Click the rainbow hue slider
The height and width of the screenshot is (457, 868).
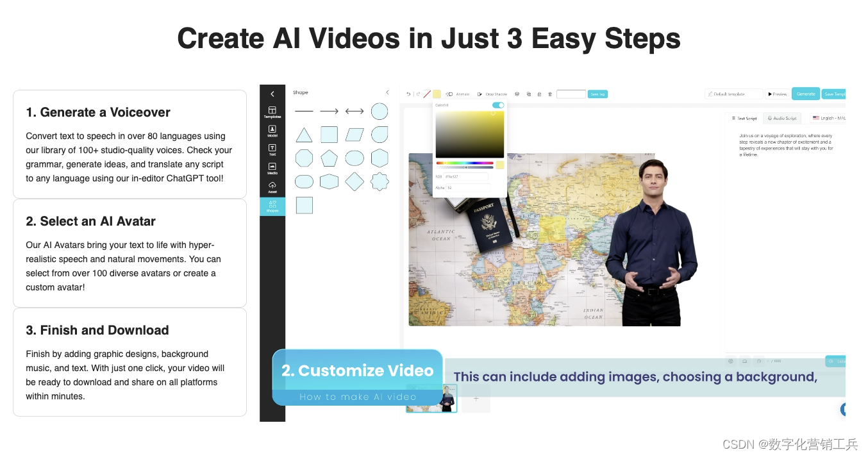pyautogui.click(x=465, y=163)
